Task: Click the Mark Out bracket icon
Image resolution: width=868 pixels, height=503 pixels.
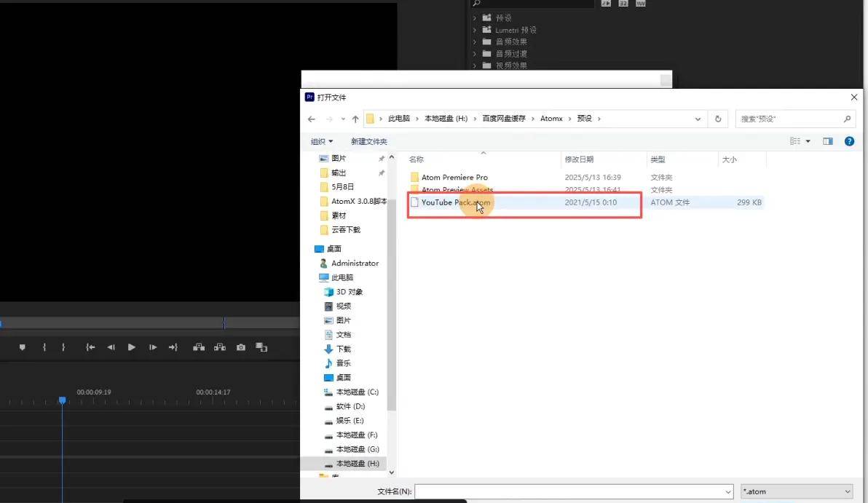Action: [63, 348]
